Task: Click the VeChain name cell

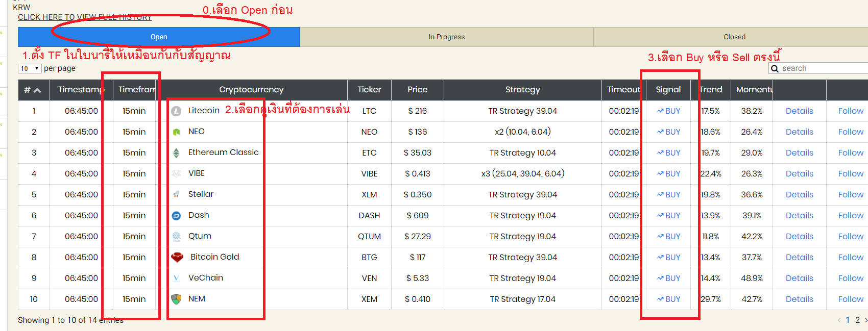Action: pos(205,278)
